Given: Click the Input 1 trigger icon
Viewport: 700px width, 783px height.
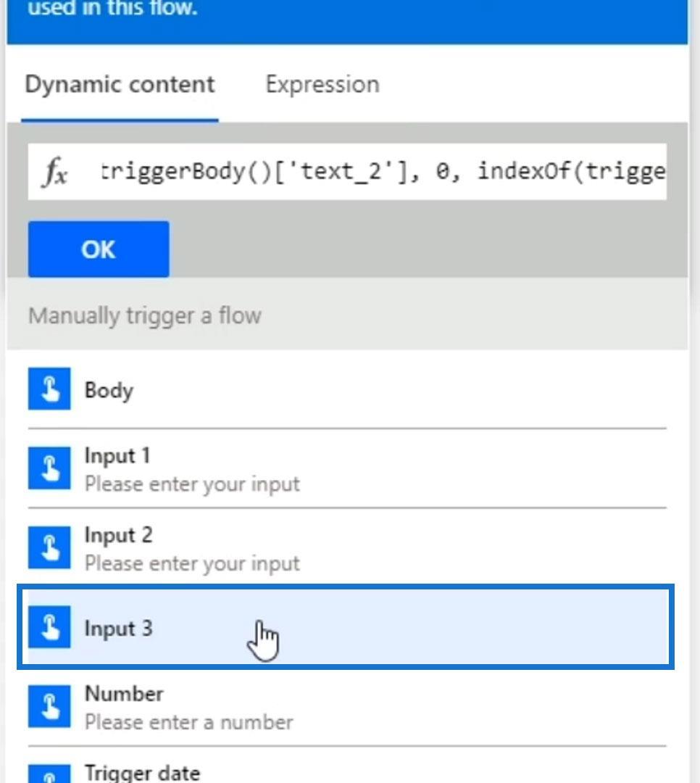Looking at the screenshot, I should [x=49, y=468].
